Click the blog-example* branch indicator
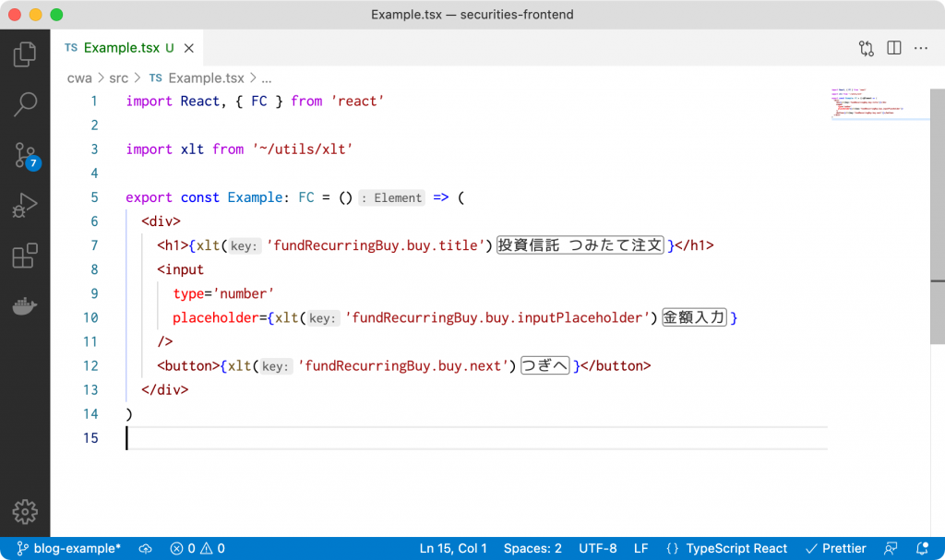Image resolution: width=945 pixels, height=560 pixels. pyautogui.click(x=68, y=549)
